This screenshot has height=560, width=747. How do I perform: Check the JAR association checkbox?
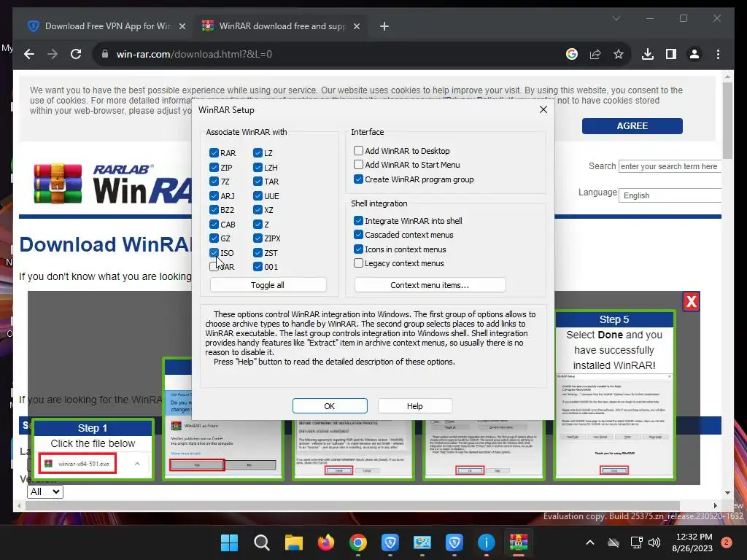tap(214, 267)
